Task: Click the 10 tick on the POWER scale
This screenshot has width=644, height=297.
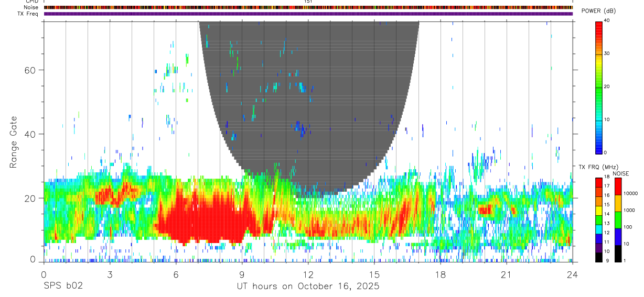Action: click(x=606, y=119)
